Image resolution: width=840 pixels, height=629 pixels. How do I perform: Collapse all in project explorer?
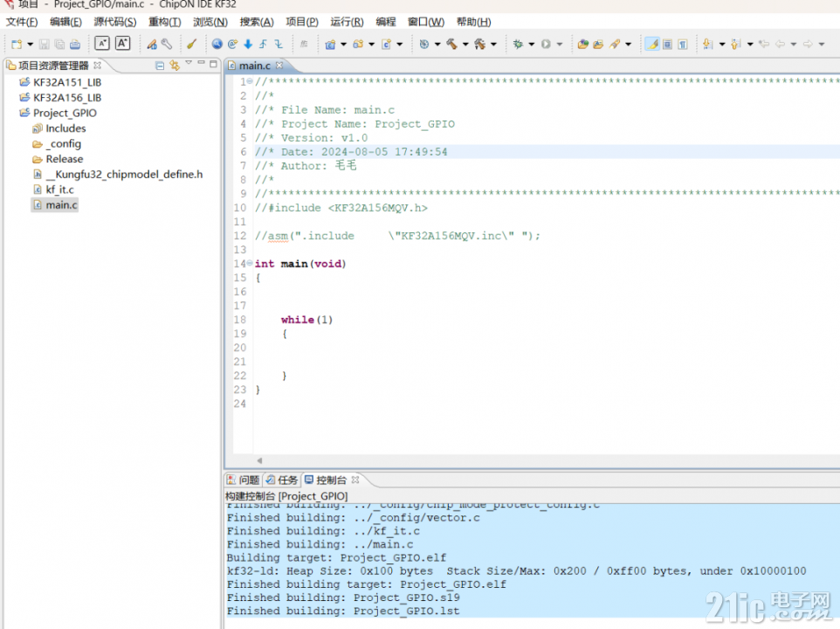point(160,66)
